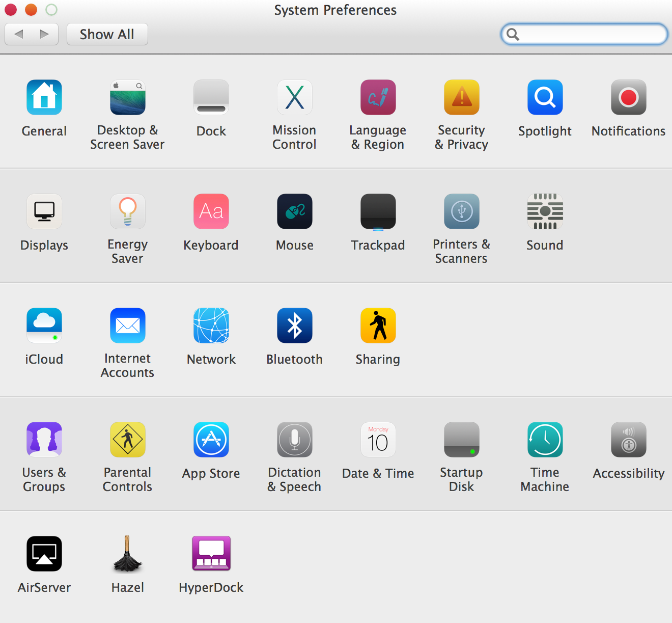
Task: Open Desktop & Screen Saver settings
Action: click(x=128, y=97)
